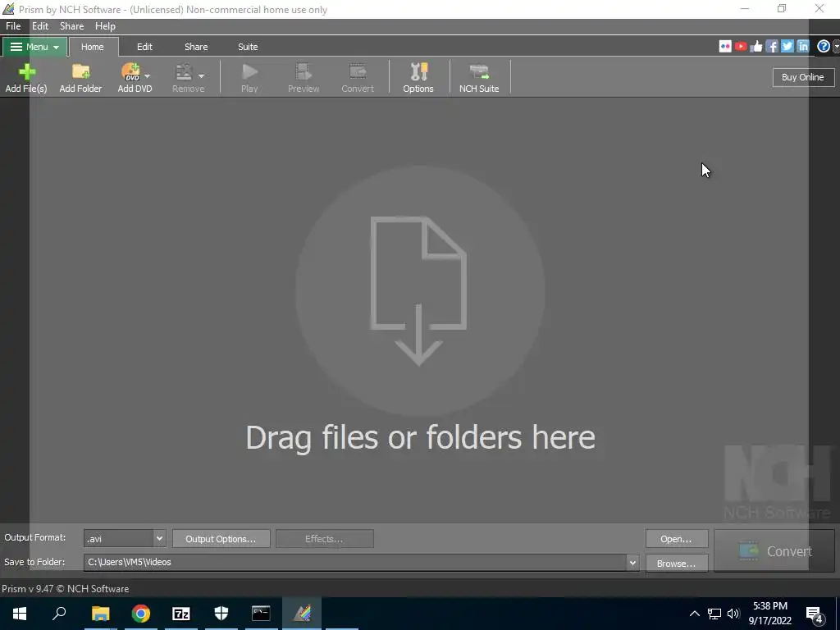Image resolution: width=840 pixels, height=630 pixels.
Task: Click the Preview toolbar icon
Action: point(304,78)
